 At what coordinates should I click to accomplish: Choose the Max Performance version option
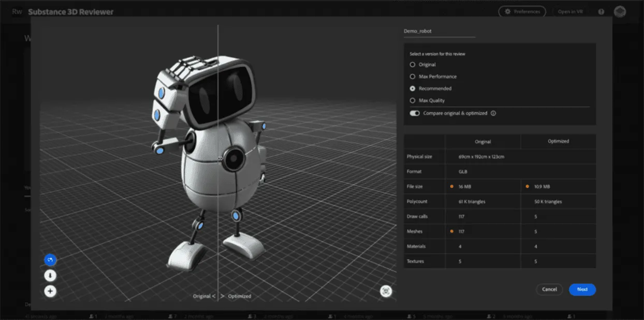point(413,77)
